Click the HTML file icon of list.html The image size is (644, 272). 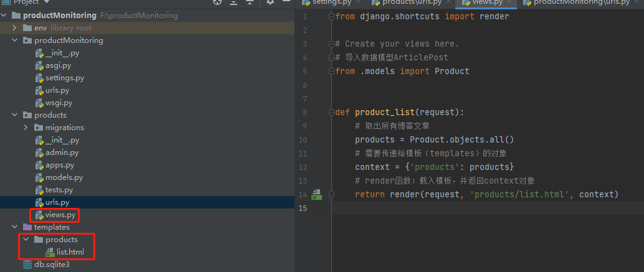50,252
